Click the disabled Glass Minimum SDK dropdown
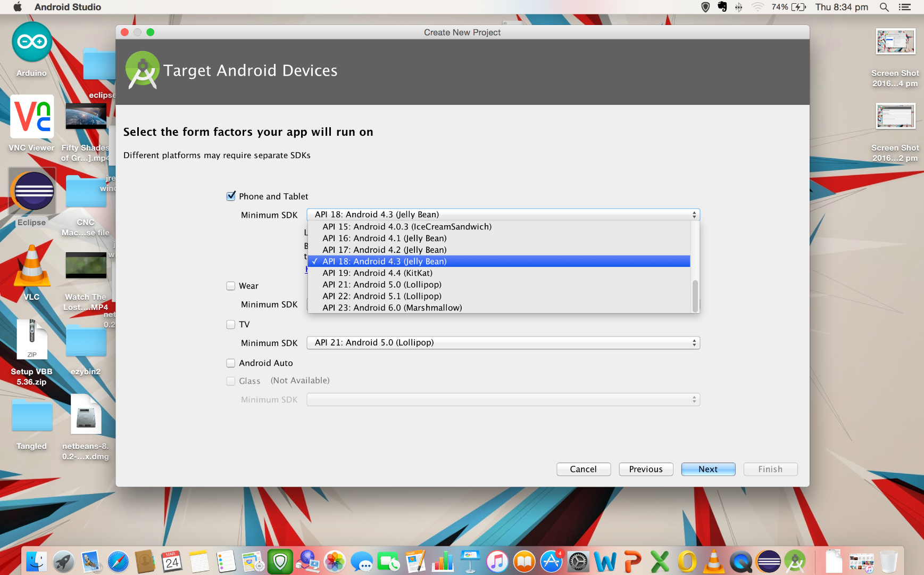The width and height of the screenshot is (924, 575). (x=503, y=400)
